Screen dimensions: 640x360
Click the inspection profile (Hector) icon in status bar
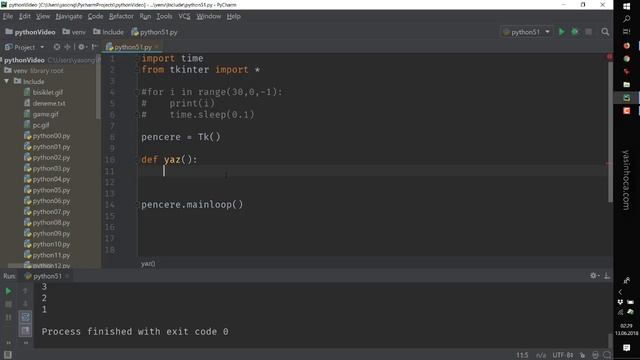[595, 355]
